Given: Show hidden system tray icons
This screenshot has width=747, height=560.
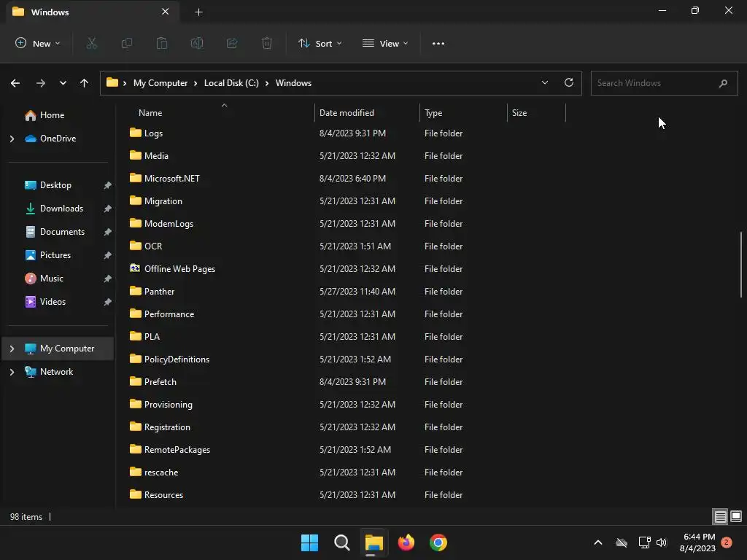Looking at the screenshot, I should click(598, 542).
